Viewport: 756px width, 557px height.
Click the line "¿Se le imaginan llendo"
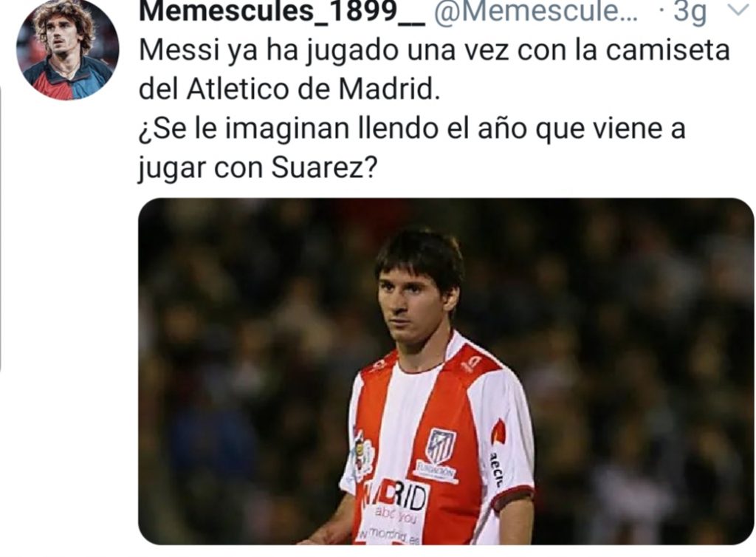(412, 129)
